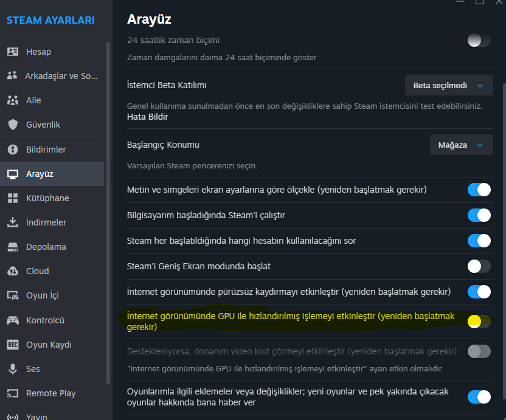Open Oyun Kaydı settings
The width and height of the screenshot is (506, 420).
point(52,345)
